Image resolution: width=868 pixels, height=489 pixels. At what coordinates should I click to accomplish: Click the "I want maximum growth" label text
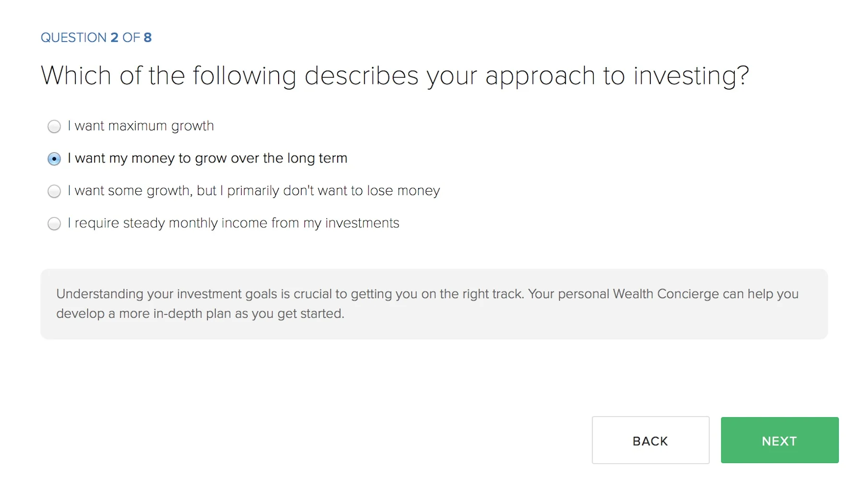[x=141, y=126]
